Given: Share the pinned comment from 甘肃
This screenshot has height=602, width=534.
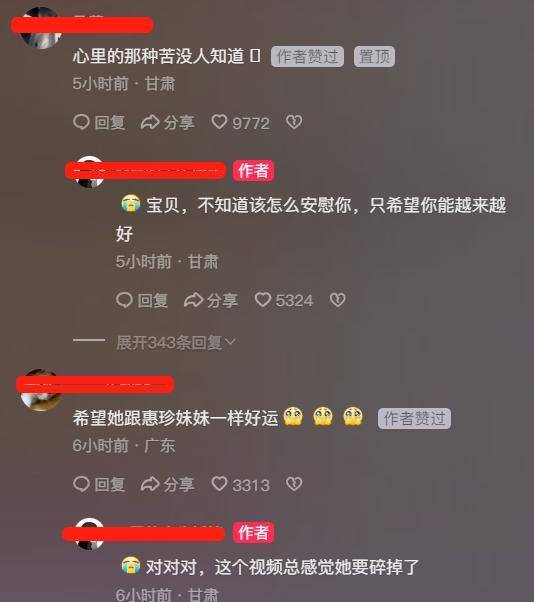Looking at the screenshot, I should click(x=168, y=122).
